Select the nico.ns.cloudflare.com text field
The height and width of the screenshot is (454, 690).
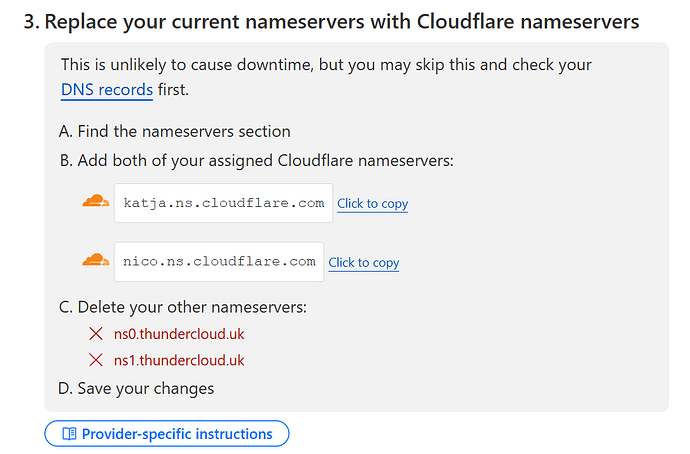[x=219, y=262]
